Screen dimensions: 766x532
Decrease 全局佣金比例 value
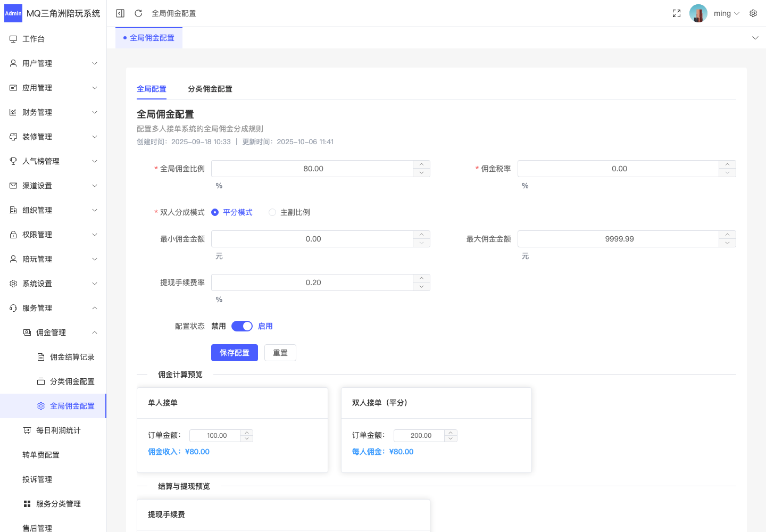tap(421, 173)
